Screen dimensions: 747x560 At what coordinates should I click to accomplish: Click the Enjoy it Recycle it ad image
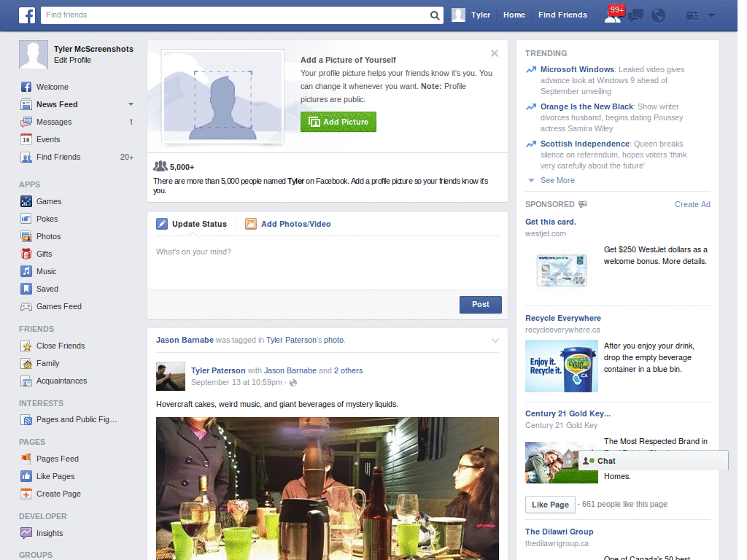tap(561, 366)
